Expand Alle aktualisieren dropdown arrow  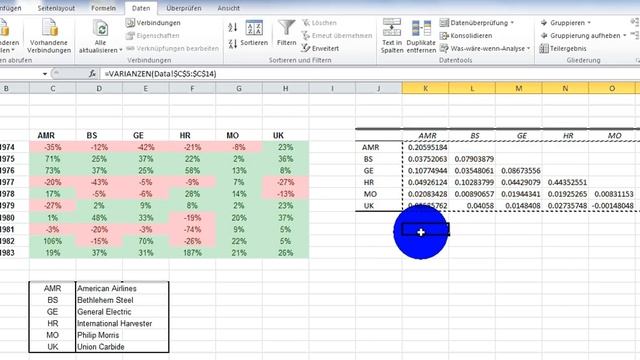[120, 50]
